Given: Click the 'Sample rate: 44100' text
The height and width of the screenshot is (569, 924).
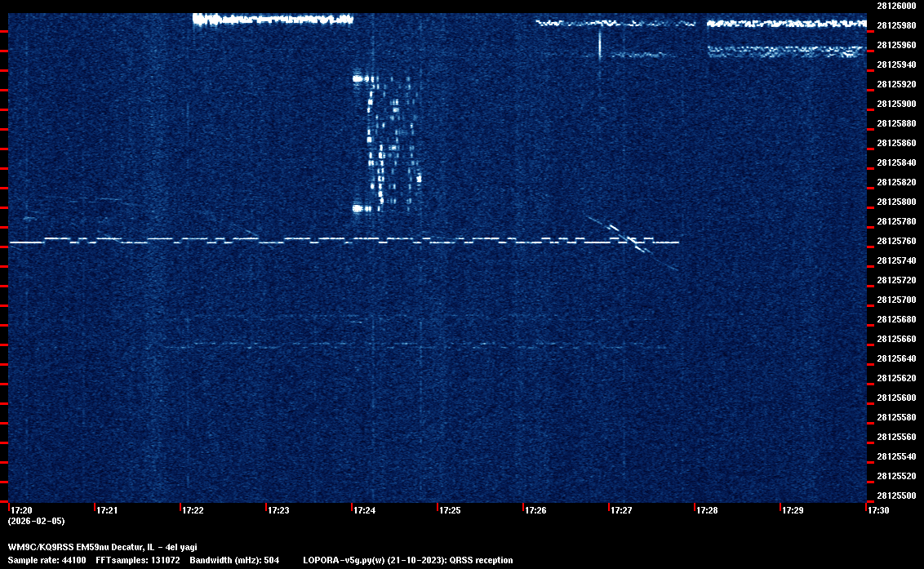Looking at the screenshot, I should (47, 560).
